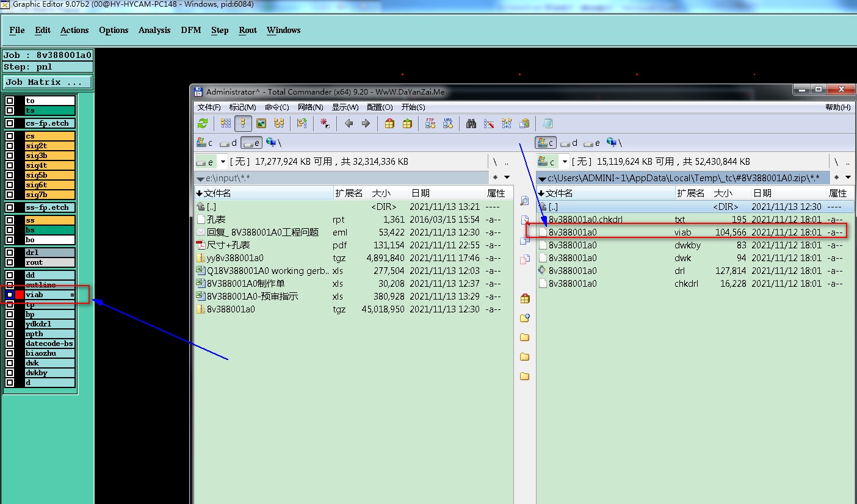Viewport: 857px width, 504px height.
Task: Open the Analysis menu
Action: 154,30
